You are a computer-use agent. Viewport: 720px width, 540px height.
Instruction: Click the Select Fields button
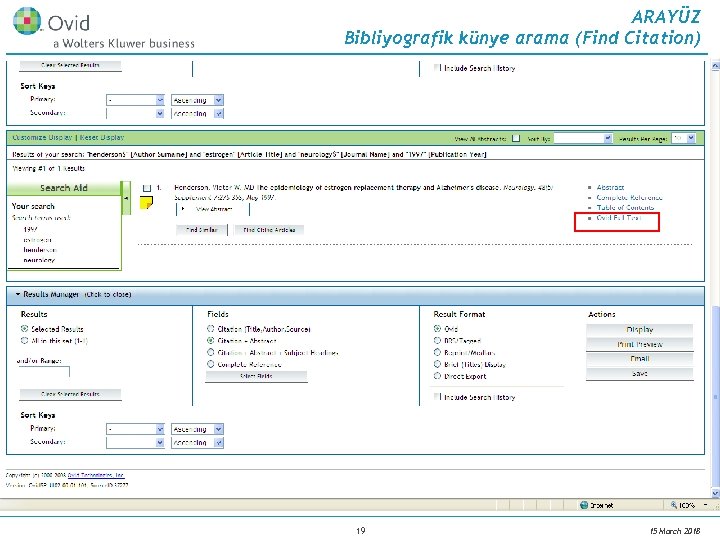click(256, 376)
